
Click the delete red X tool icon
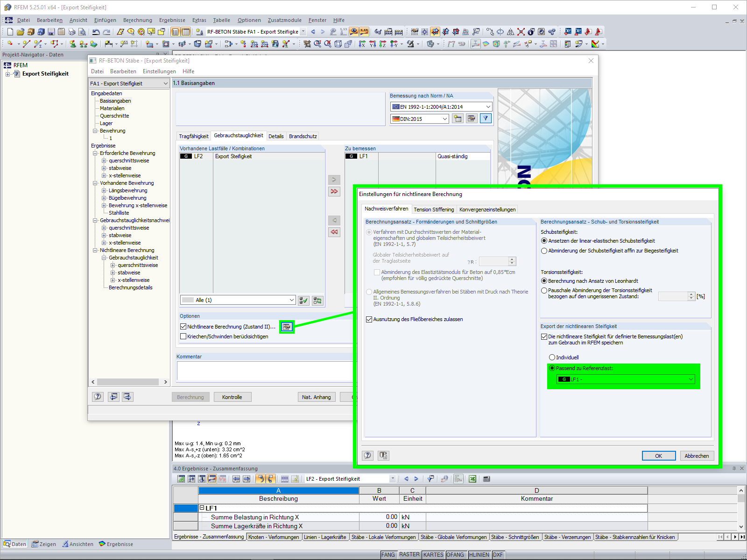click(521, 32)
